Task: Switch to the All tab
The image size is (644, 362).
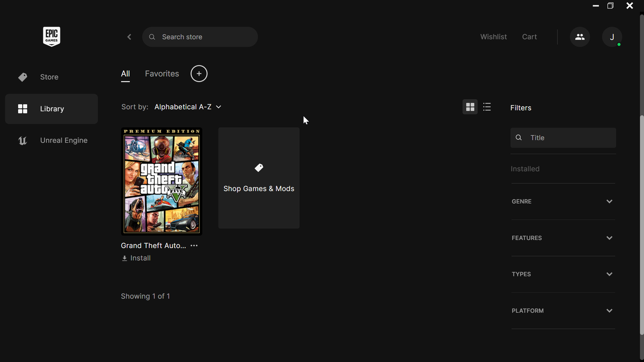Action: 125,74
